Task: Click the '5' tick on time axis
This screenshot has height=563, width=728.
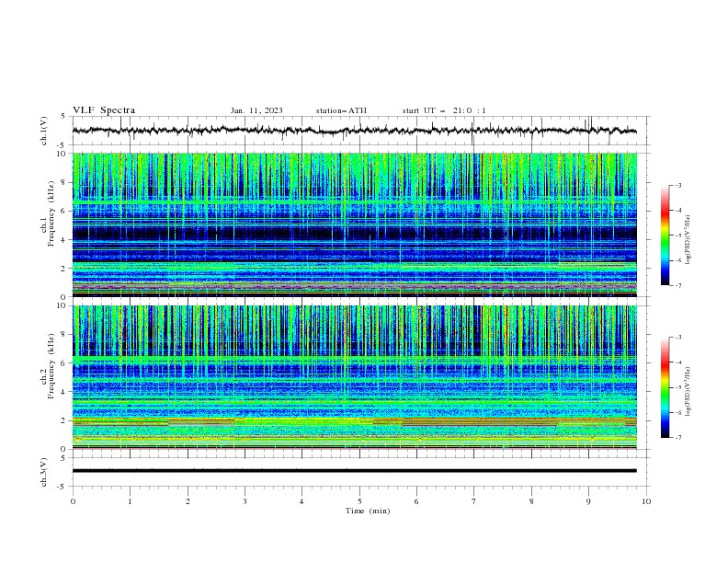Action: (359, 501)
